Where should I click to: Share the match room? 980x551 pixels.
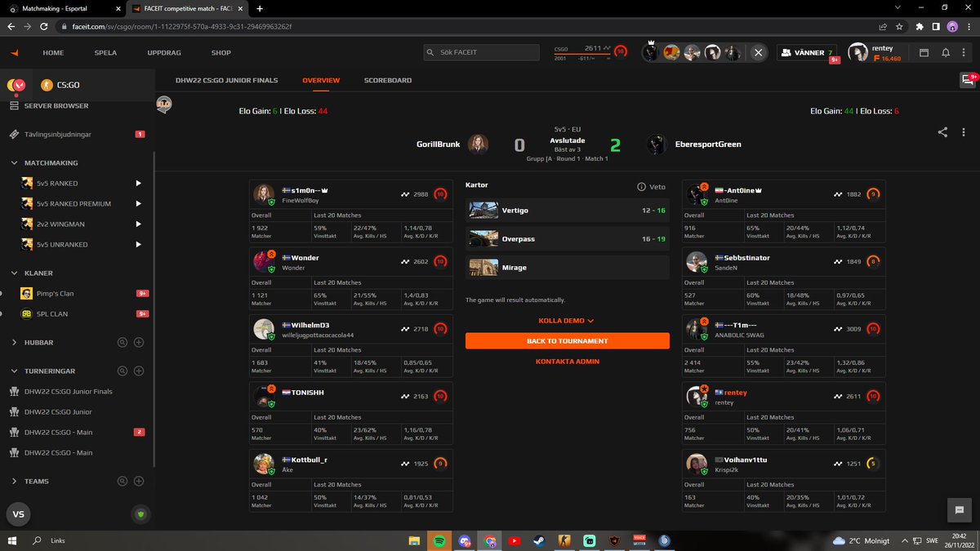click(943, 132)
